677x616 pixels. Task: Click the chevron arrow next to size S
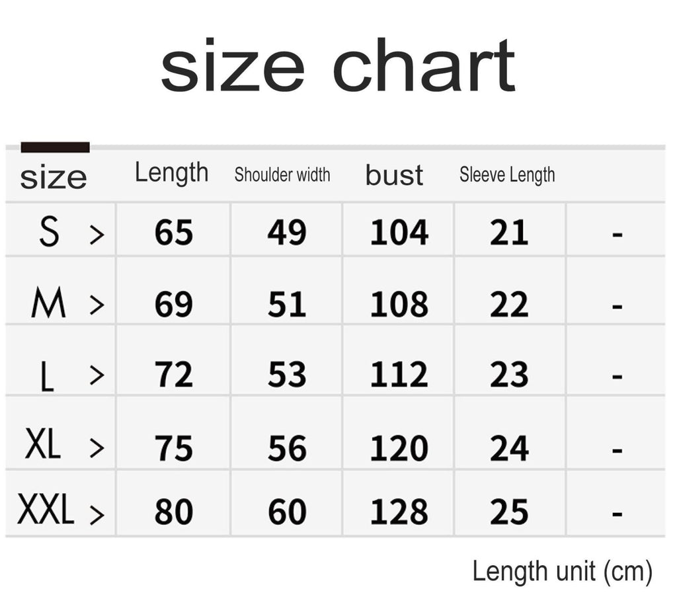[x=97, y=233]
